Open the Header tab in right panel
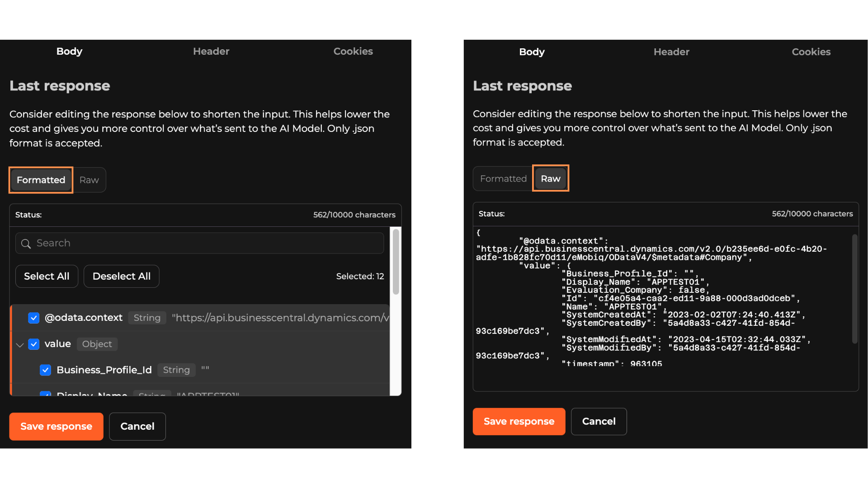 click(x=671, y=52)
